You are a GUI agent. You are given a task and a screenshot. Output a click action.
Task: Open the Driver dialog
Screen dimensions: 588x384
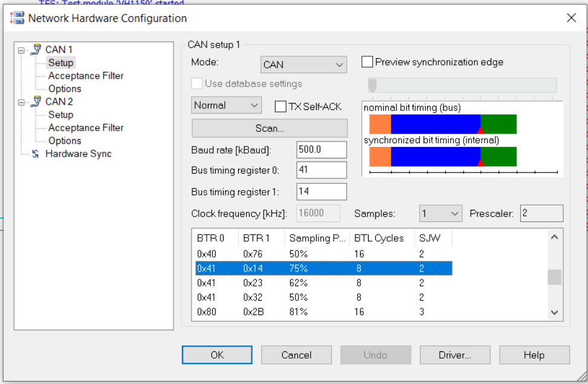(454, 355)
